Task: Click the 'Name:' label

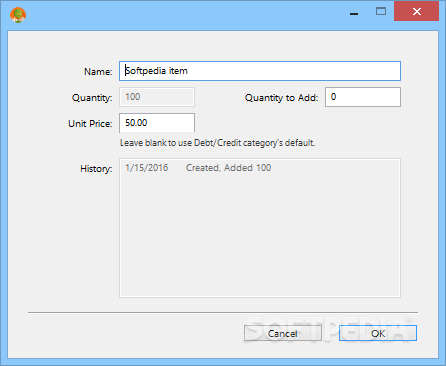Action: tap(98, 72)
